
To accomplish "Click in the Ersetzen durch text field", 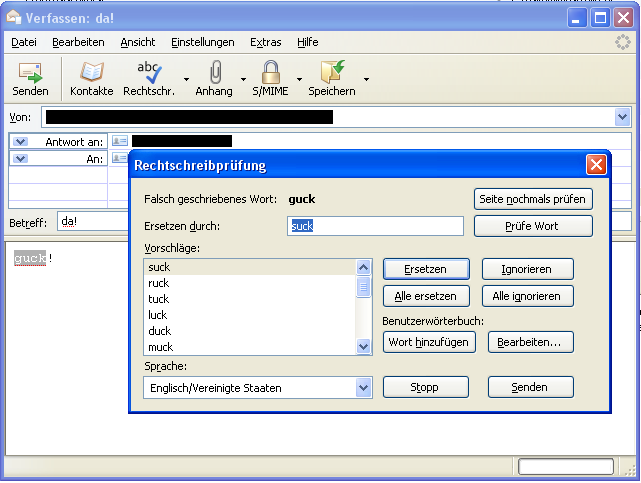I will click(x=375, y=226).
